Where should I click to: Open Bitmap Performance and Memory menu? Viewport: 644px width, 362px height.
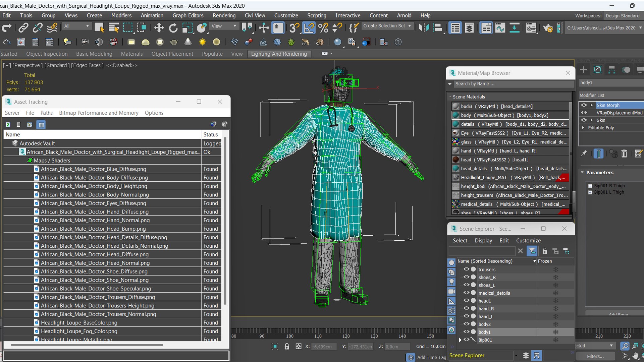99,113
